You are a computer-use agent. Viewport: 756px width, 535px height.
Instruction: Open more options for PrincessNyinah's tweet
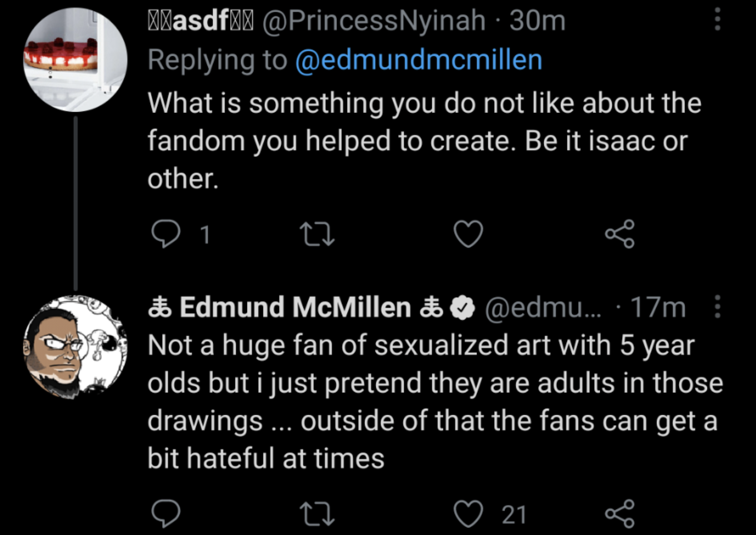point(718,20)
